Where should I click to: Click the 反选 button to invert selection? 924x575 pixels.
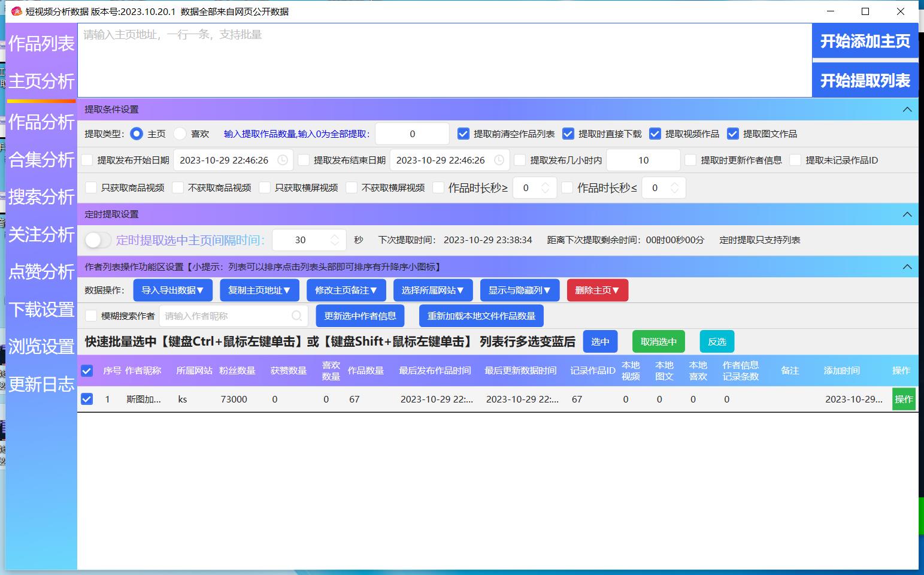tap(716, 341)
